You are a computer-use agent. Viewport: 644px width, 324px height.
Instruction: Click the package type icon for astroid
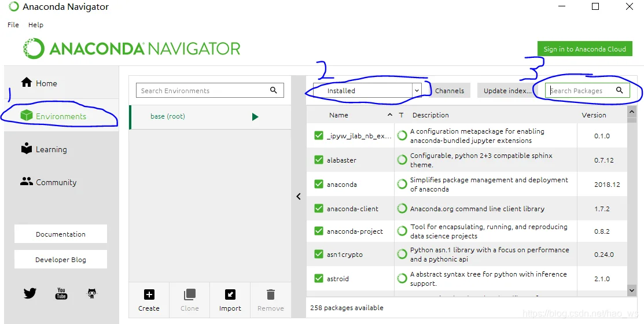[402, 278]
